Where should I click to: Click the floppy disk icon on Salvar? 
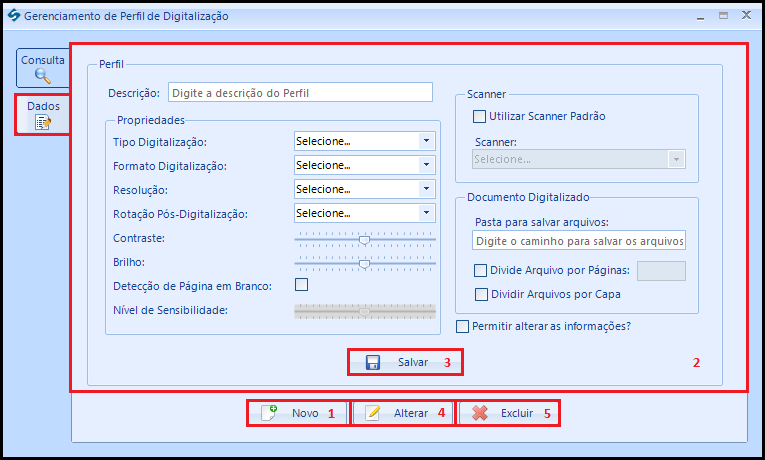click(373, 362)
